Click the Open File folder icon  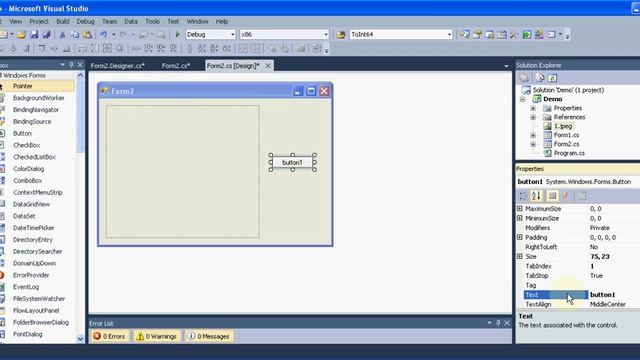tap(21, 35)
